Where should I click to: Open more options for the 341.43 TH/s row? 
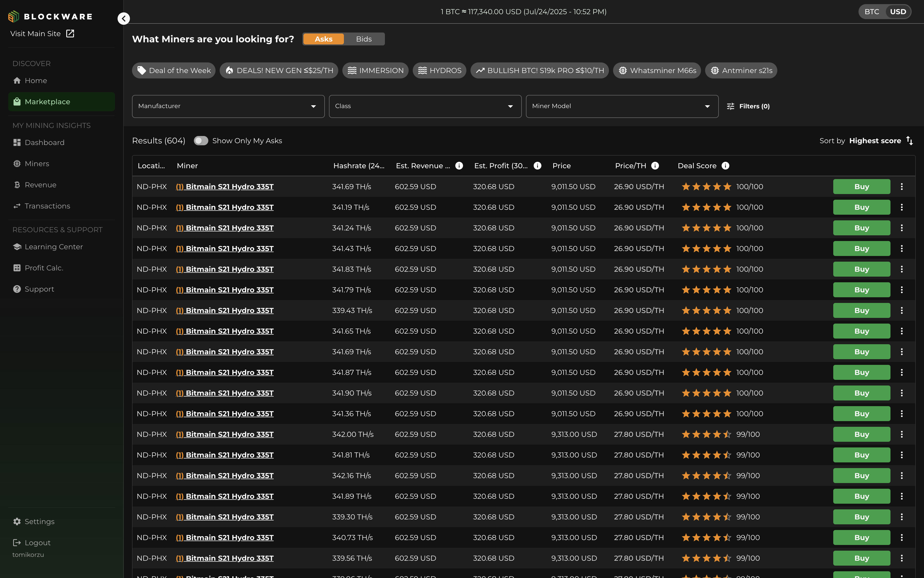pyautogui.click(x=902, y=248)
